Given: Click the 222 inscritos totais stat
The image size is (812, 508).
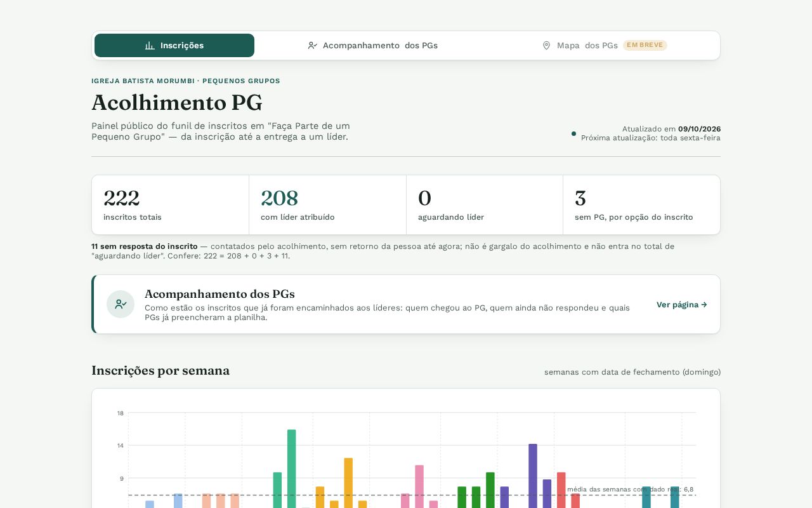Looking at the screenshot, I should (x=171, y=204).
